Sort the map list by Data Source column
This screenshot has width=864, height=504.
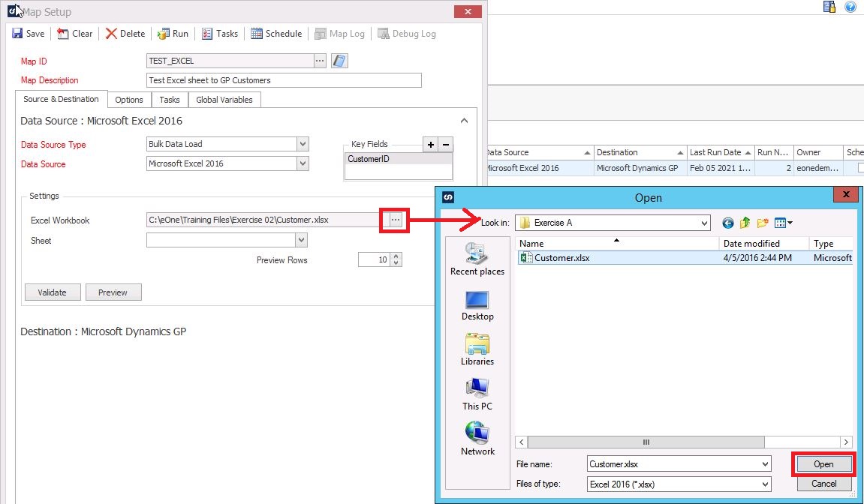point(539,152)
